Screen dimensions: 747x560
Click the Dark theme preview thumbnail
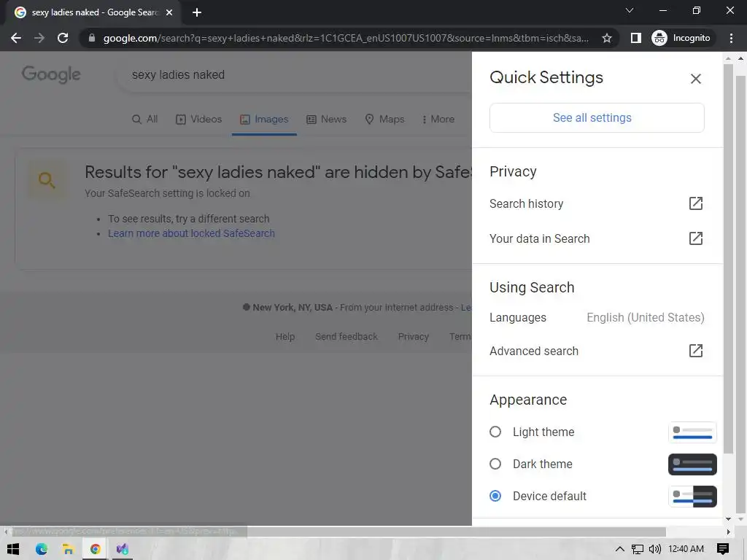coord(692,464)
